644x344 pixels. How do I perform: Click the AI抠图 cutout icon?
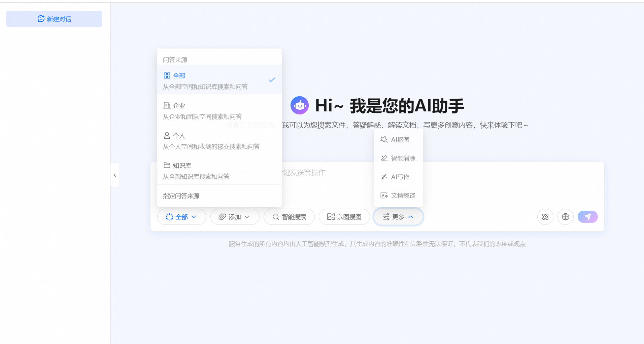click(384, 140)
